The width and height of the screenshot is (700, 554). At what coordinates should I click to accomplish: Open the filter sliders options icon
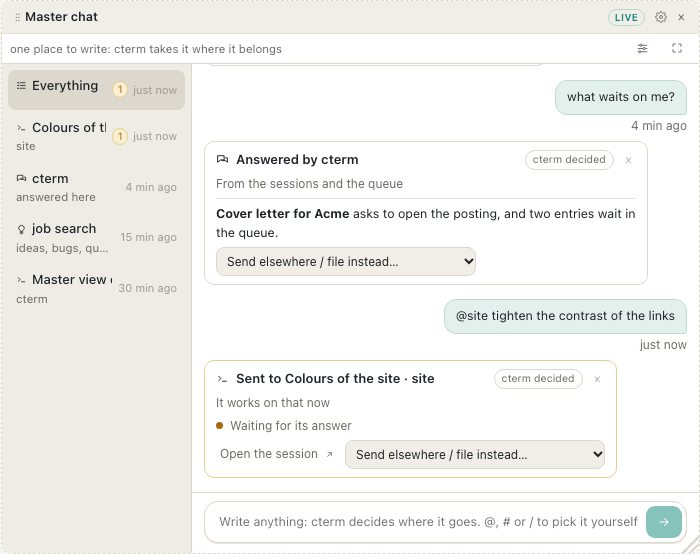642,49
